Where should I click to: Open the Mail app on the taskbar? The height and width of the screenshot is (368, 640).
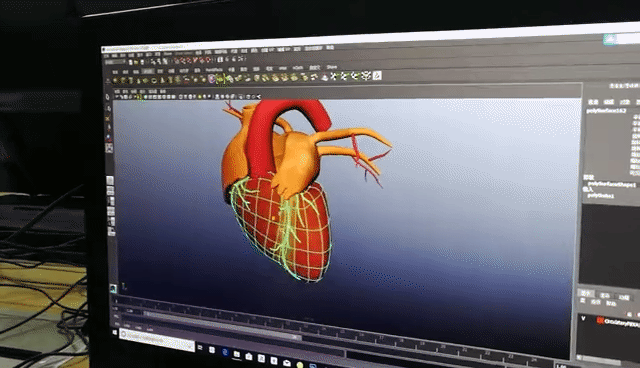point(287,363)
